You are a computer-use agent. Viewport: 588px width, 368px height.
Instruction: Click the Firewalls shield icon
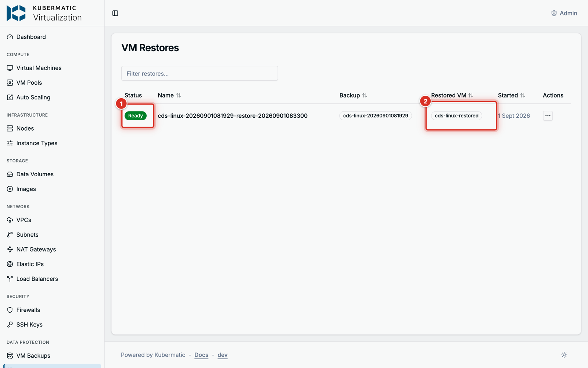pos(10,310)
